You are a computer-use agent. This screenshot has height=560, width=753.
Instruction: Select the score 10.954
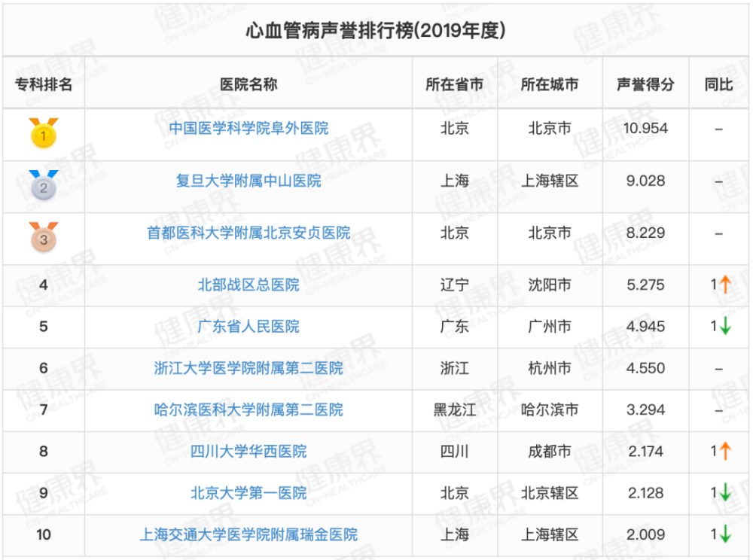click(645, 128)
